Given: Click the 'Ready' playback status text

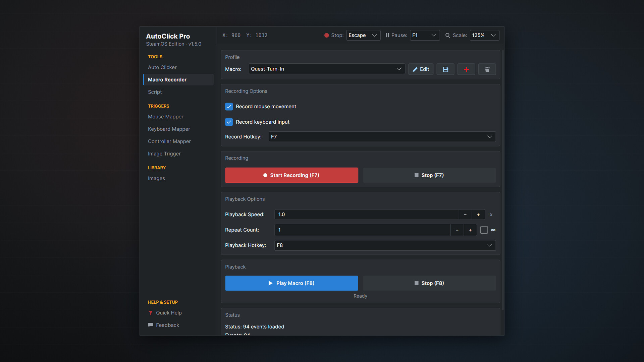Looking at the screenshot, I should coord(360,296).
